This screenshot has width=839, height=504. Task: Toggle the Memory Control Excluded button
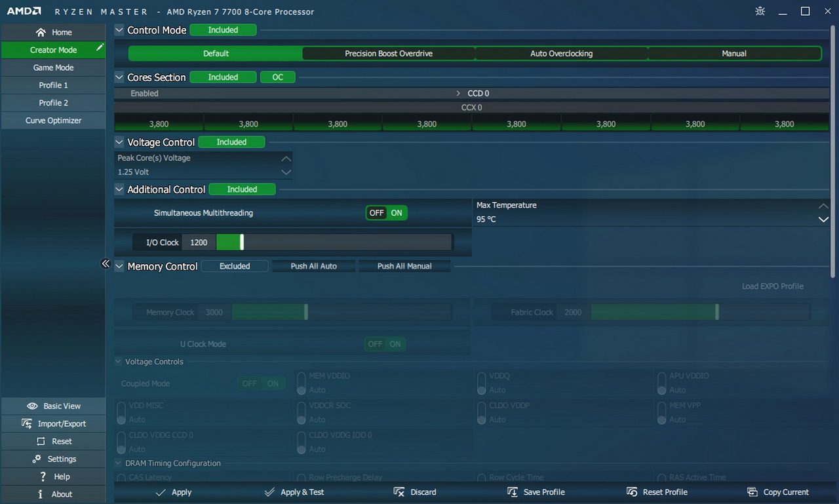point(235,266)
